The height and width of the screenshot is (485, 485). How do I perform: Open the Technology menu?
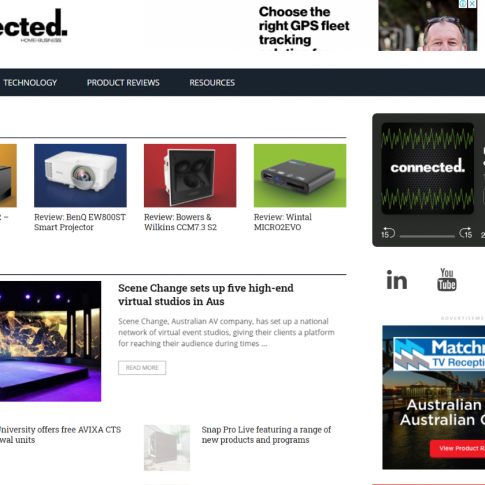[x=30, y=83]
